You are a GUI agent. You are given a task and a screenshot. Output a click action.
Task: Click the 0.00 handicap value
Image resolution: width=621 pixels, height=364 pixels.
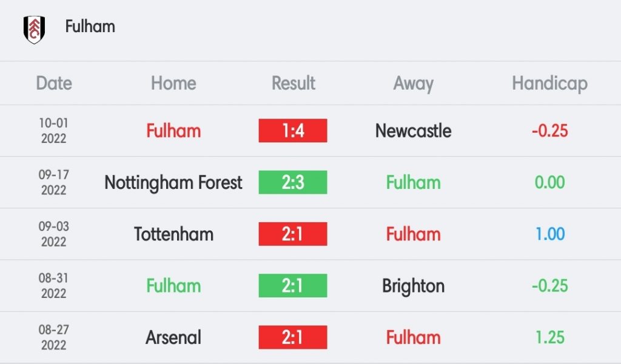(549, 182)
